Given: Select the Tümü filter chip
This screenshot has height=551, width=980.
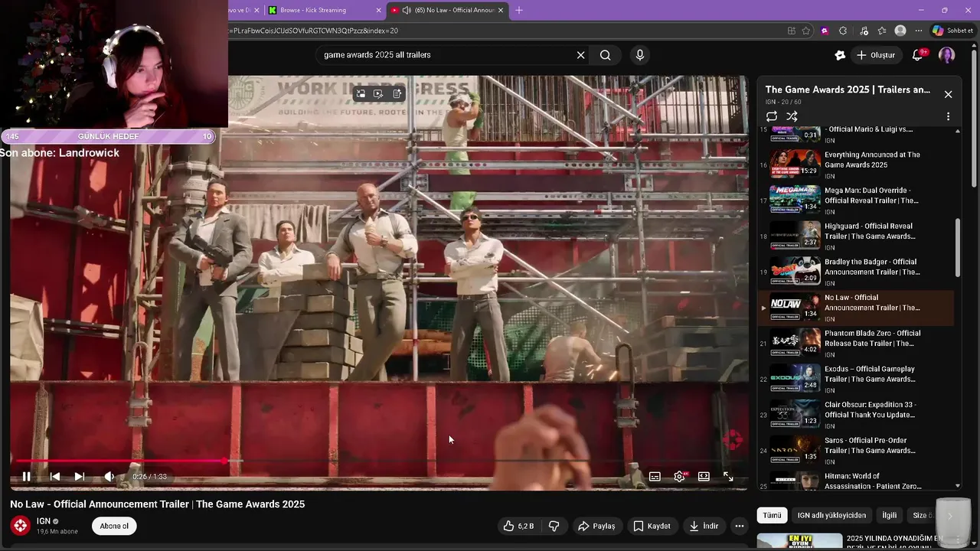Looking at the screenshot, I should click(x=772, y=515).
